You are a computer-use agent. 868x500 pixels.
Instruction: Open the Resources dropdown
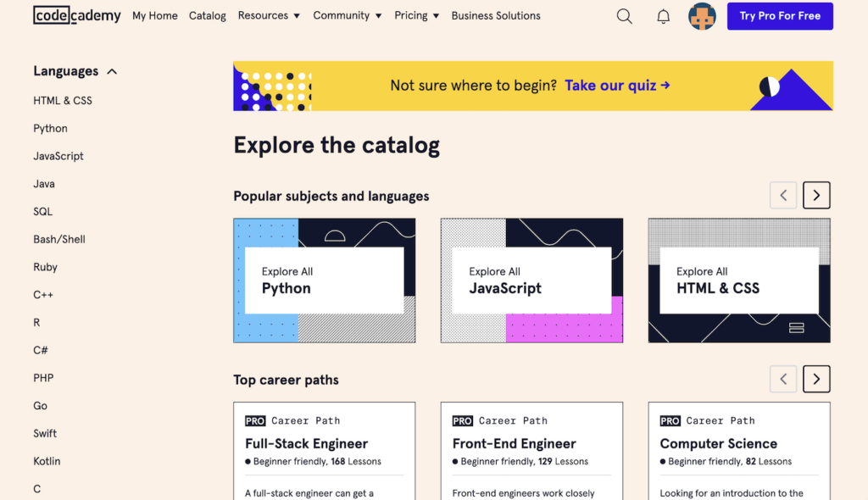269,15
